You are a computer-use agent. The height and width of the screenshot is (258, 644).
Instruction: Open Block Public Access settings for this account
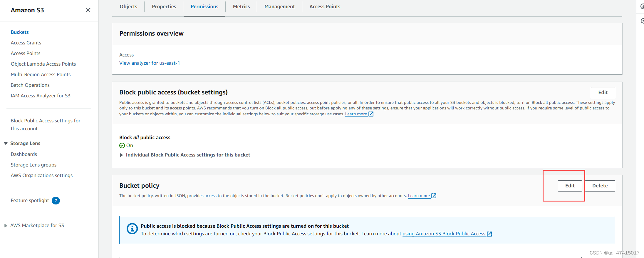point(46,124)
